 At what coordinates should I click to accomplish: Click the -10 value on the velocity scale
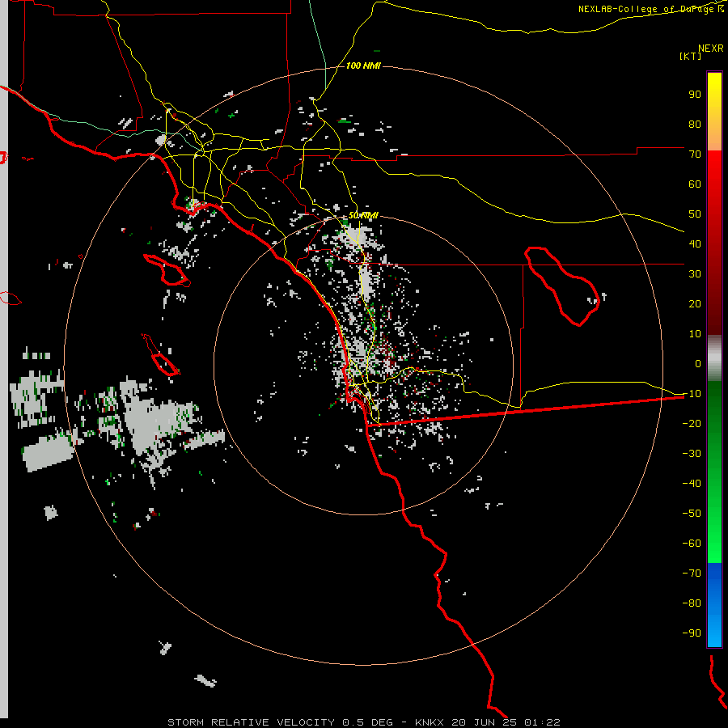(x=692, y=394)
